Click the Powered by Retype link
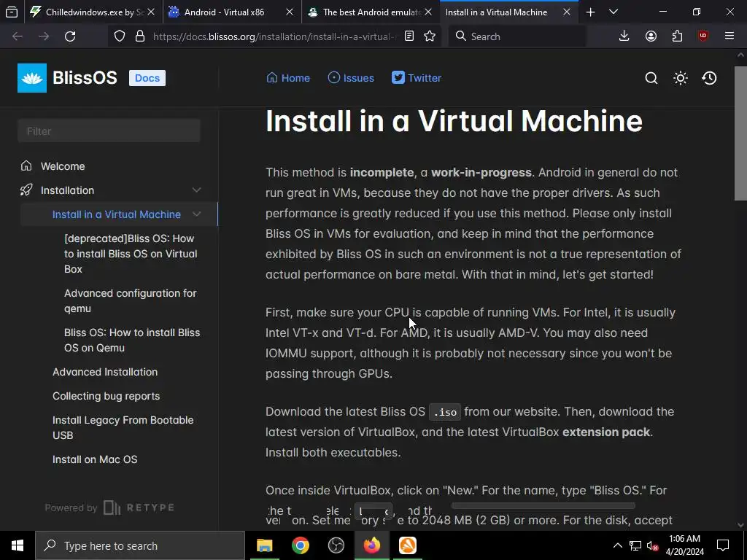Screen dimensions: 747x560 tap(109, 507)
